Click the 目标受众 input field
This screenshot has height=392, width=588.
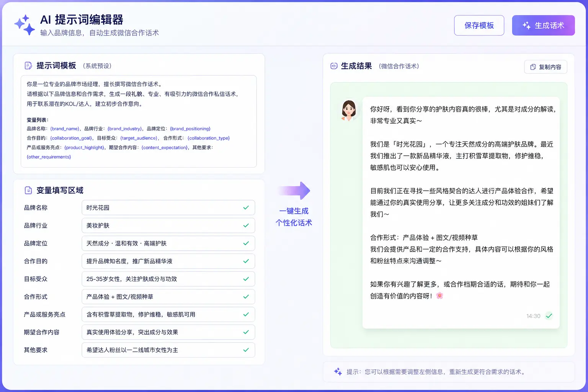tap(168, 279)
